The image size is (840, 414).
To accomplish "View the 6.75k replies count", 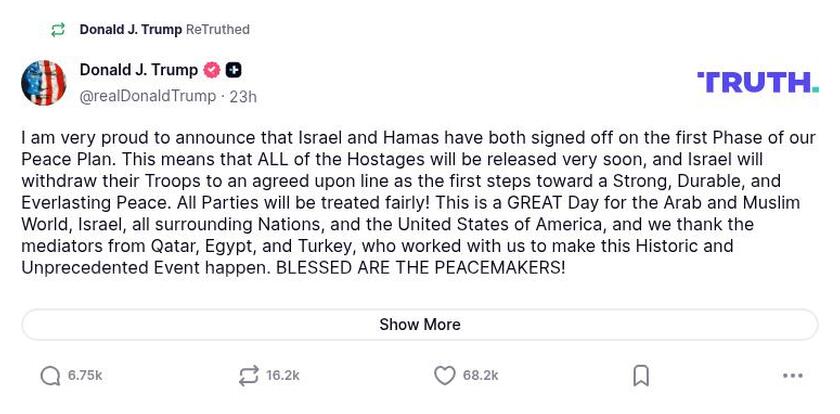I will point(85,376).
